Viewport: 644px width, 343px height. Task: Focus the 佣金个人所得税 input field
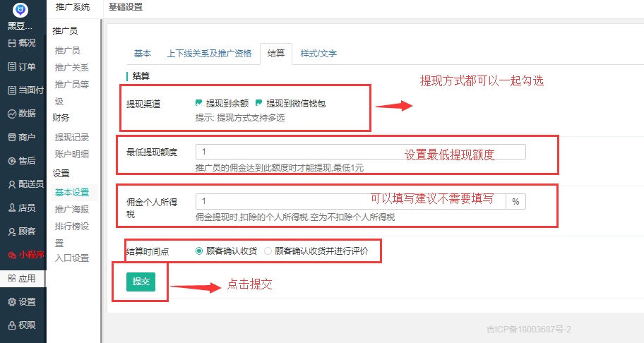351,201
